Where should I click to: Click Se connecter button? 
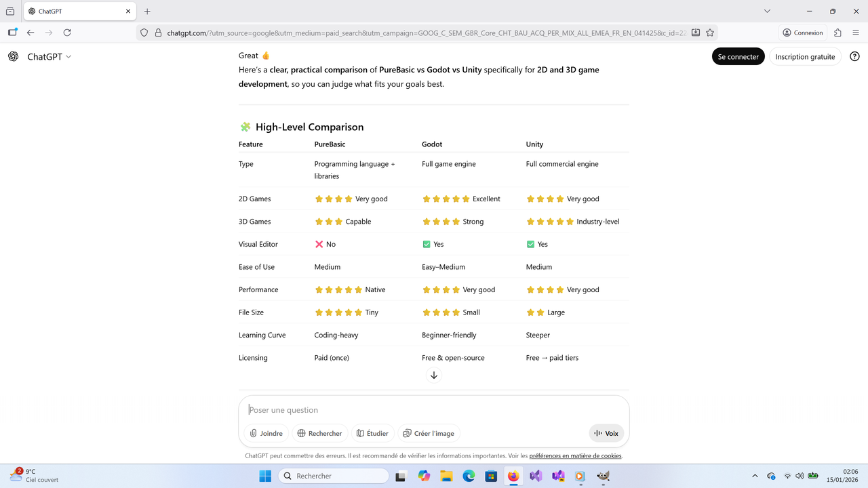[x=738, y=57]
